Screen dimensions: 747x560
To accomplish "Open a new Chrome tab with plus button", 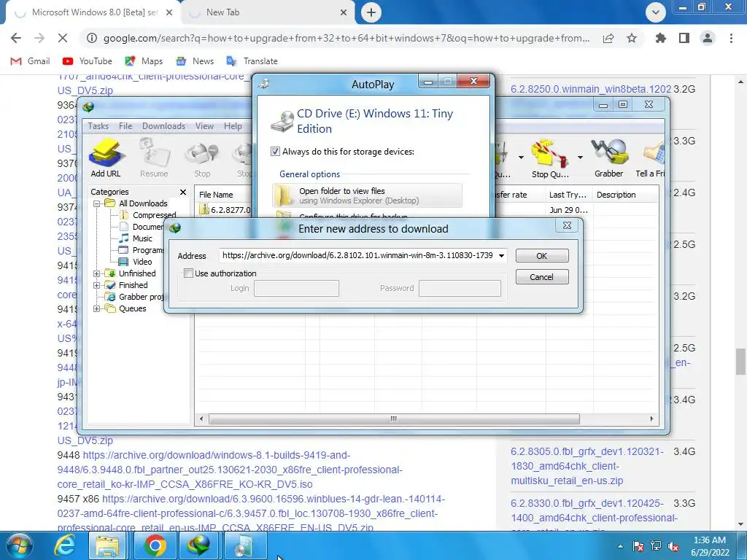I will point(371,12).
